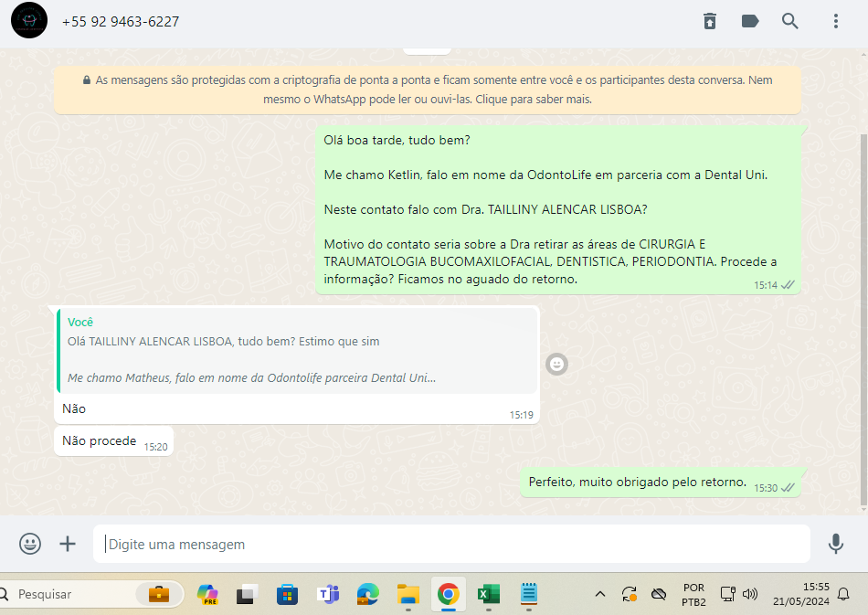Click the encryption notice banner

428,90
